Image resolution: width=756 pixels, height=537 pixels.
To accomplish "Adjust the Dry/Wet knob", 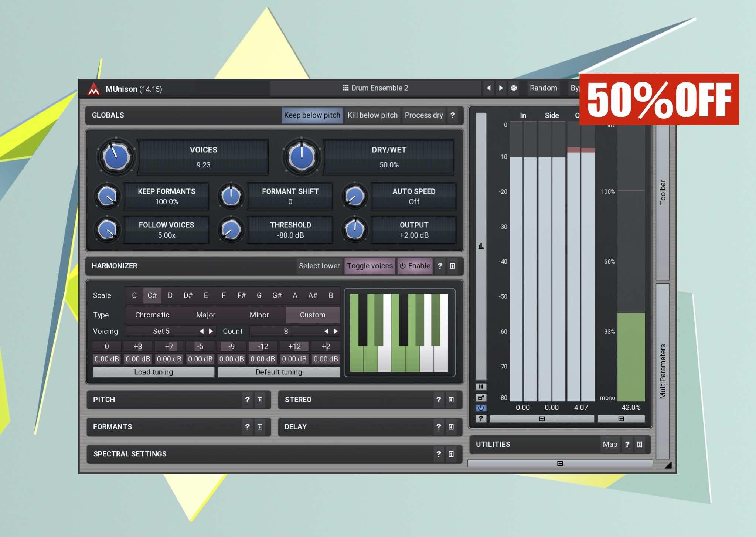I will [302, 157].
